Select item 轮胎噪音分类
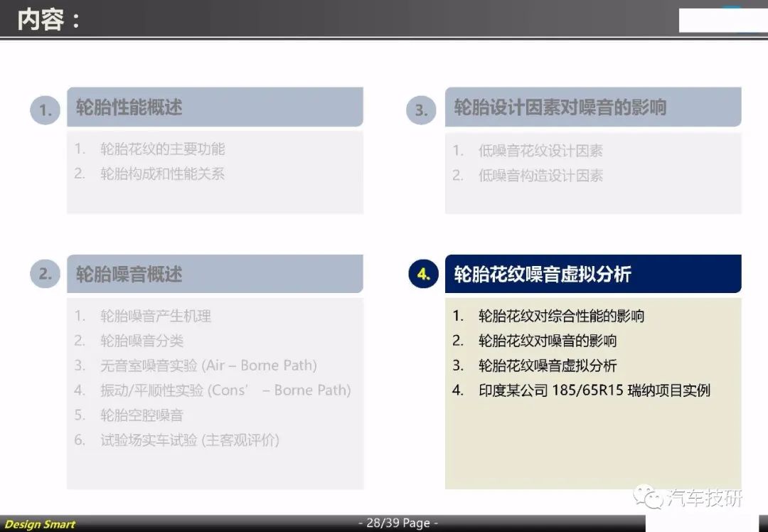This screenshot has height=532, width=768. 142,341
